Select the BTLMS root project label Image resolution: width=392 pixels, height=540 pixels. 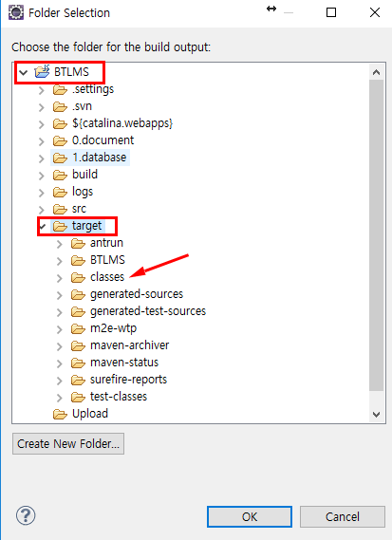[71, 71]
